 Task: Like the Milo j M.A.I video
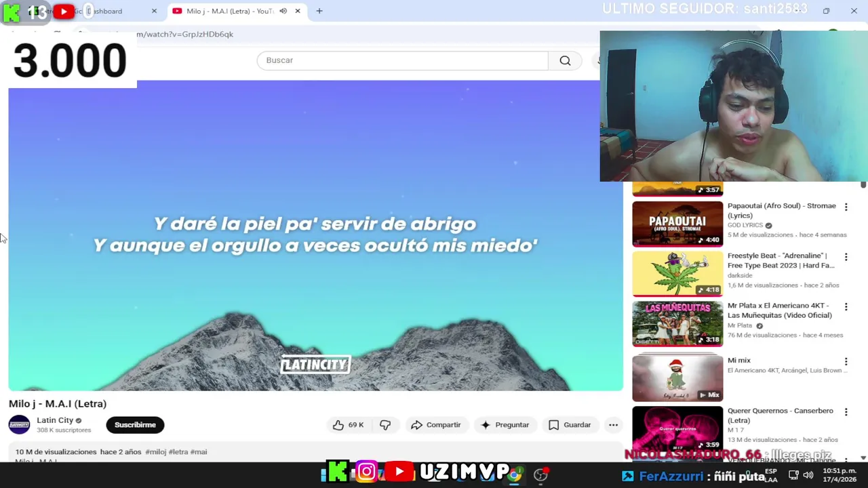click(x=349, y=425)
